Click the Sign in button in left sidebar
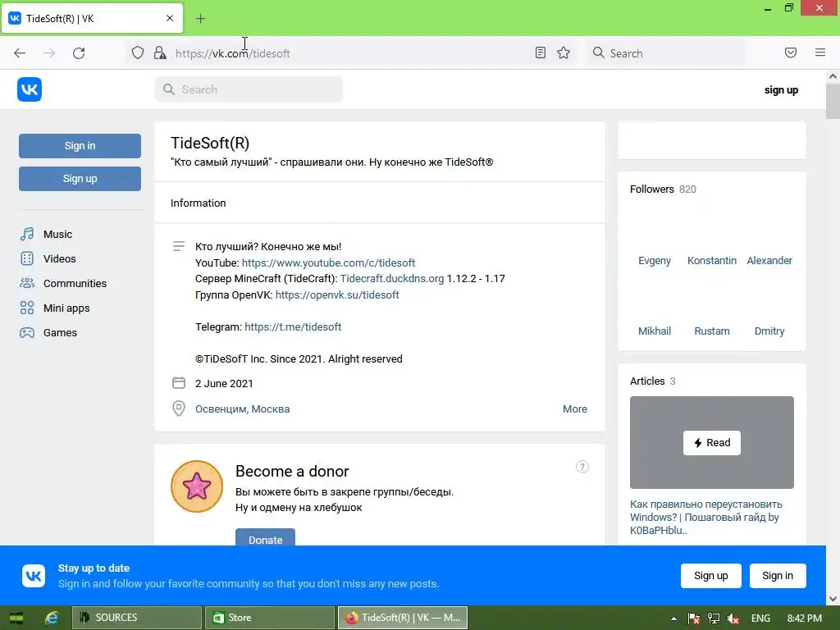Screen dimensions: 840x630 click(80, 146)
